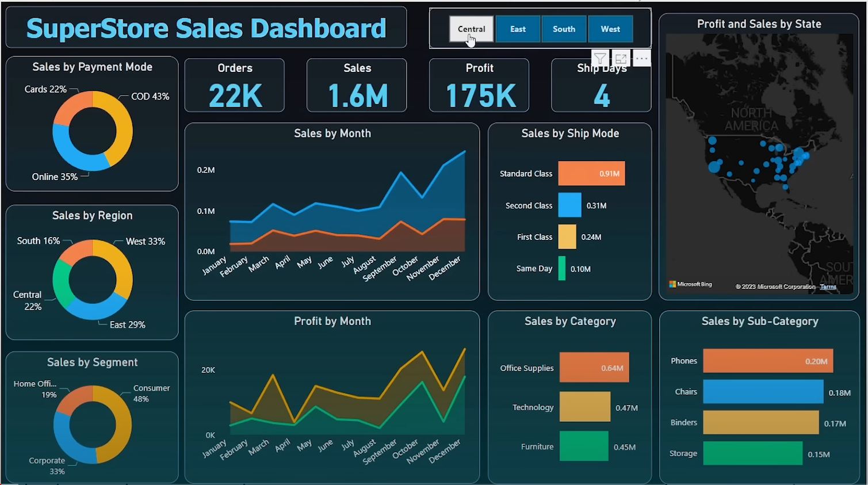Viewport: 868px width, 485px height.
Task: Click the blue Second Class bar
Action: click(x=569, y=205)
